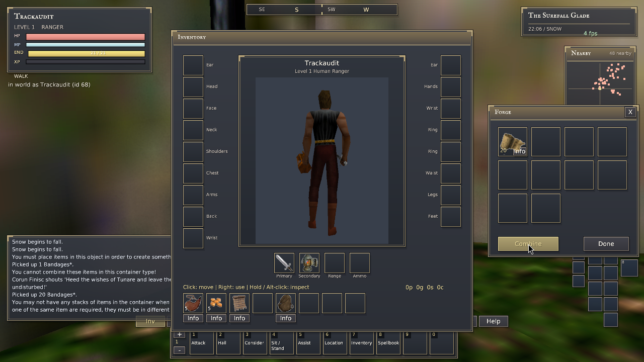Click the empty Ammo slot

coord(360,263)
